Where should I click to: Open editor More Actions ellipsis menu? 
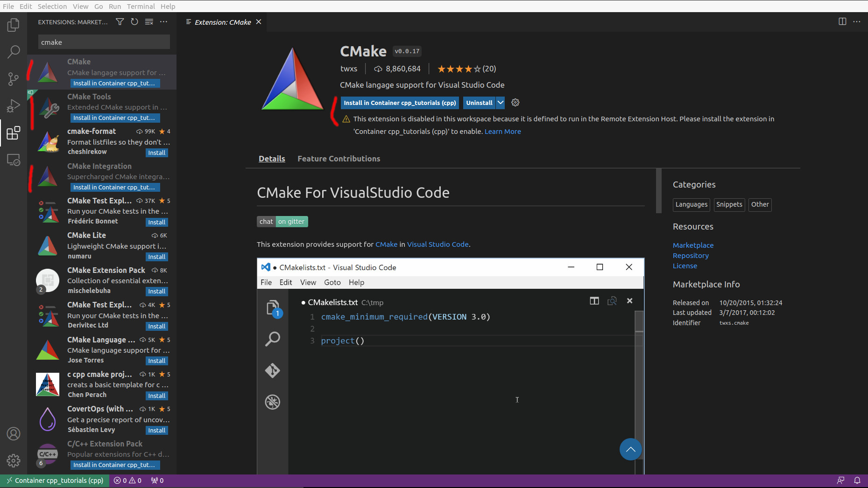click(857, 21)
